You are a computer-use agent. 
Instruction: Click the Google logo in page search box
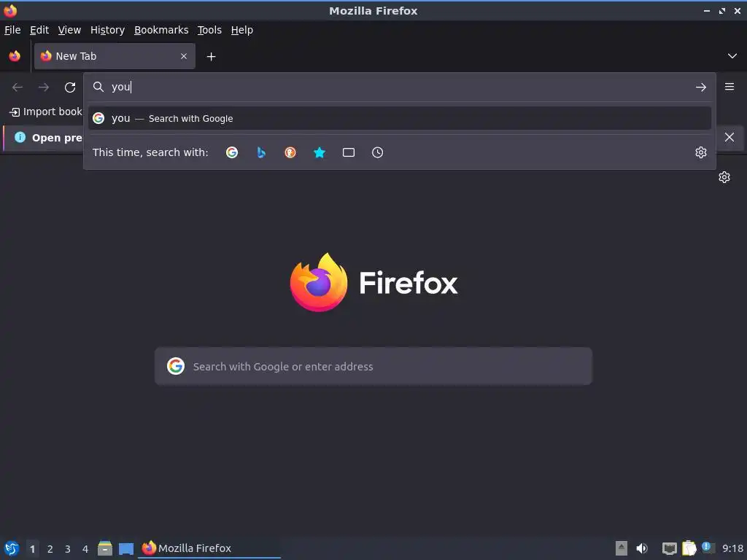pyautogui.click(x=176, y=366)
